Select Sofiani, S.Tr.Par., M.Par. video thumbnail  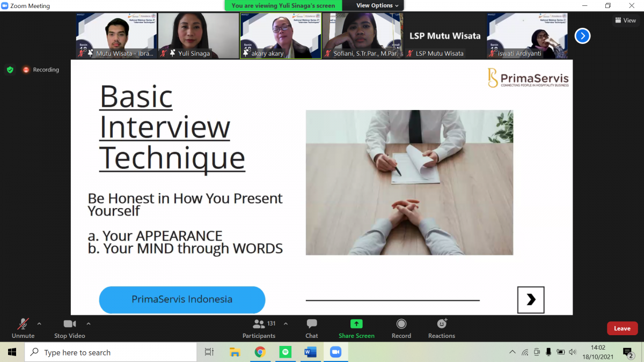pyautogui.click(x=363, y=35)
